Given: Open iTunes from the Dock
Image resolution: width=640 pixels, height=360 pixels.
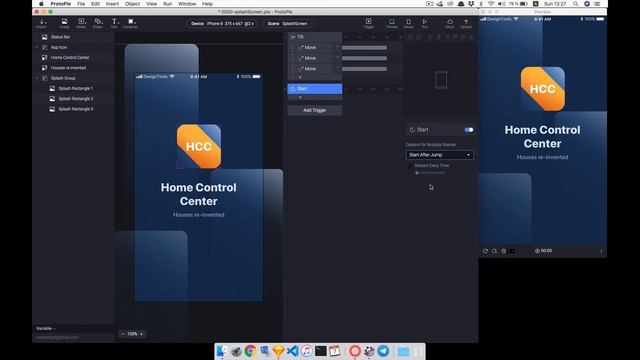Looking at the screenshot, I should (x=307, y=351).
